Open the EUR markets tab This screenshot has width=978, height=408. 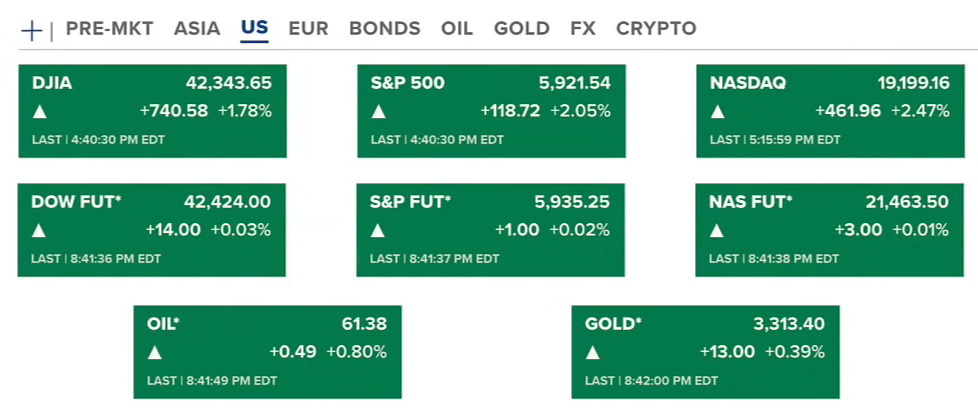pos(308,29)
